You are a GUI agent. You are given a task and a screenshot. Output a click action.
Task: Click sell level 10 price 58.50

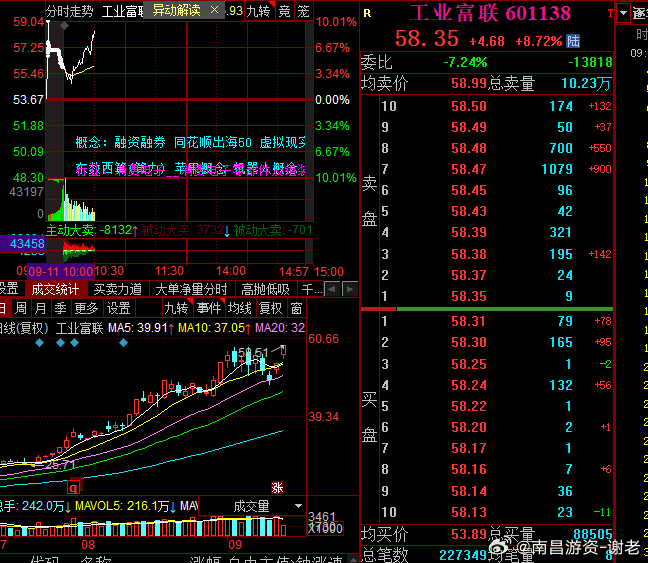(x=469, y=106)
